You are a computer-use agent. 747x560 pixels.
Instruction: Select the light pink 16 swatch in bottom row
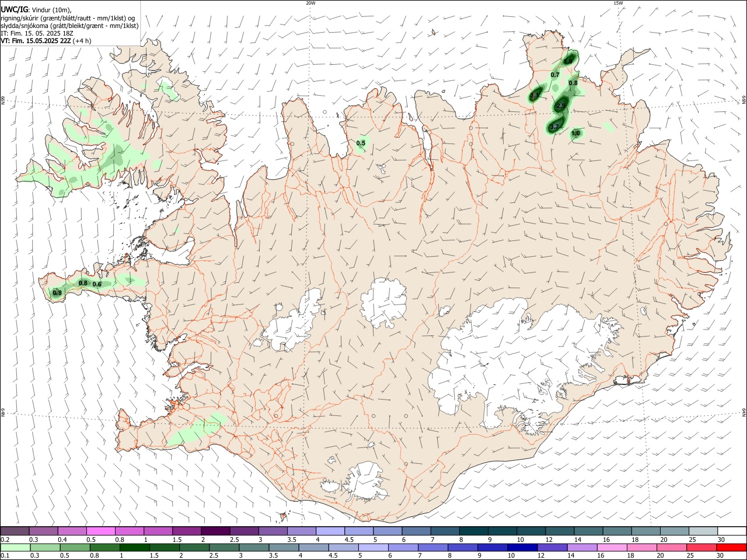pos(611,547)
